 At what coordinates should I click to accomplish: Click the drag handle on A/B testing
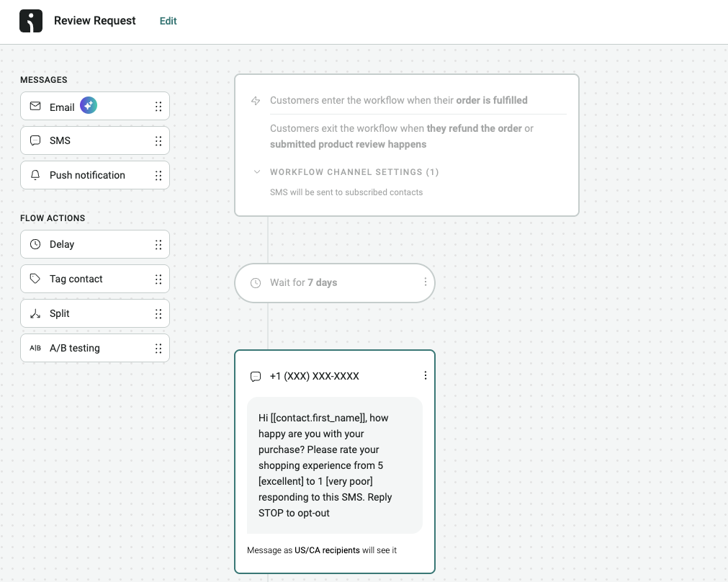(158, 349)
